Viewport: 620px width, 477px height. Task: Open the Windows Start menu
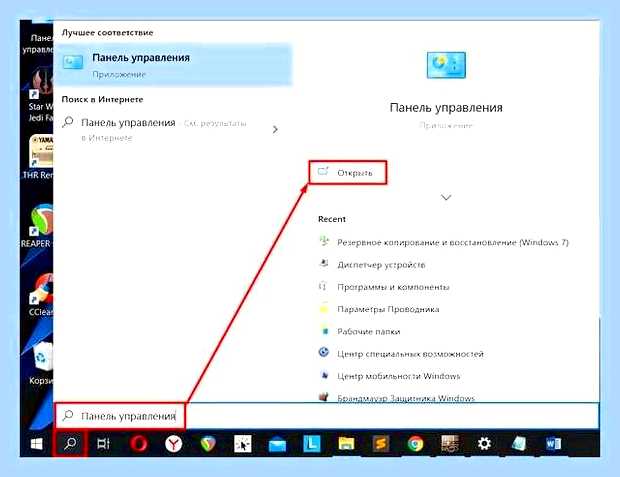click(x=36, y=444)
